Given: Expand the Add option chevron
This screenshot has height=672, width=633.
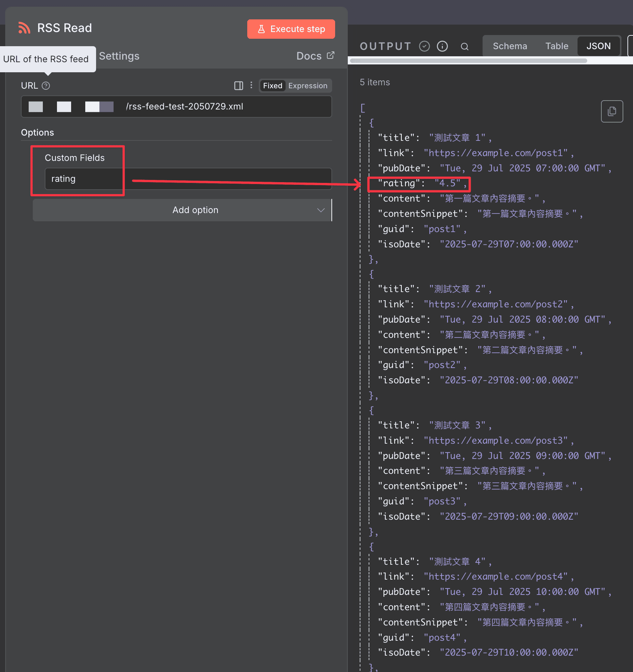Looking at the screenshot, I should coord(321,210).
